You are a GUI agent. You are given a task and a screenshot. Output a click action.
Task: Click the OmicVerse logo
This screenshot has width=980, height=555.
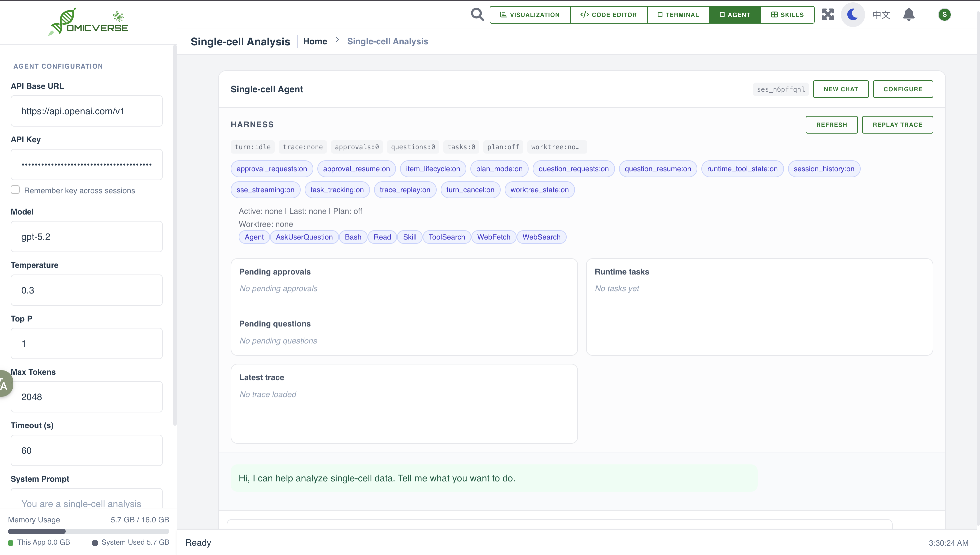88,22
